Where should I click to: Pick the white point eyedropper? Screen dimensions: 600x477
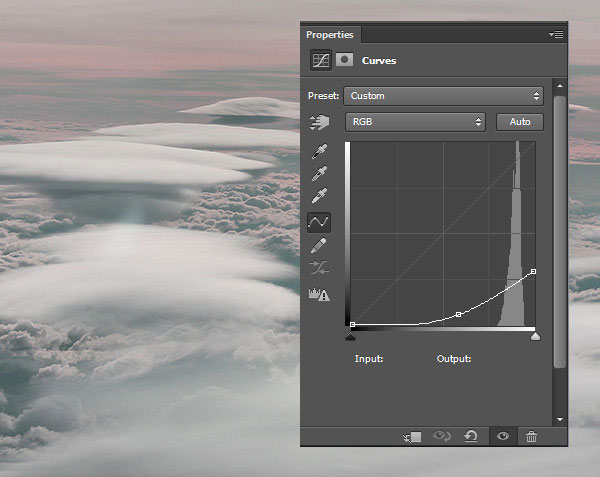[320, 196]
